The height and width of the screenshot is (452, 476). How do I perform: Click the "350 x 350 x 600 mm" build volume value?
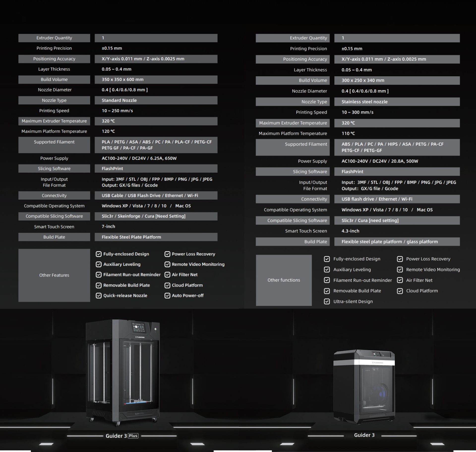(x=122, y=80)
